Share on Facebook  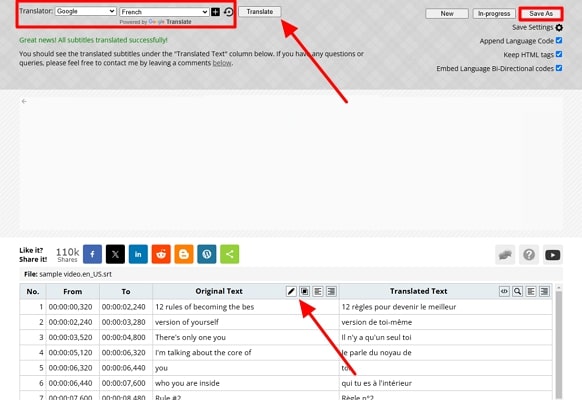point(92,254)
